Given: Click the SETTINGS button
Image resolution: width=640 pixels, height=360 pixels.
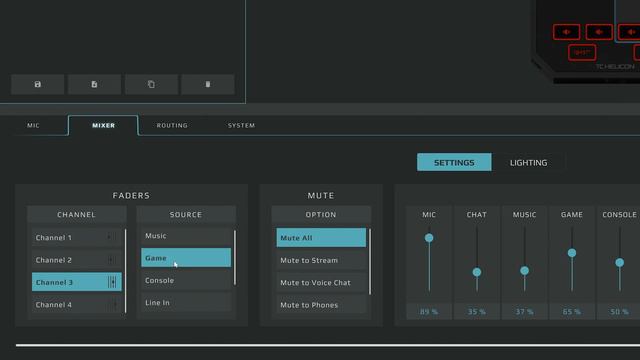Looking at the screenshot, I should tap(454, 162).
